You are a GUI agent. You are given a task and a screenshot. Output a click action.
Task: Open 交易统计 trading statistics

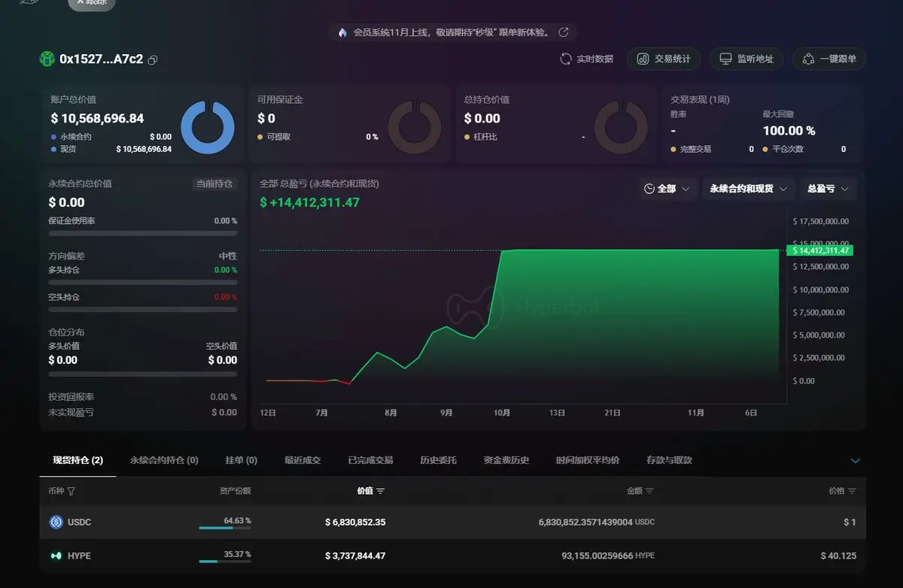[663, 59]
